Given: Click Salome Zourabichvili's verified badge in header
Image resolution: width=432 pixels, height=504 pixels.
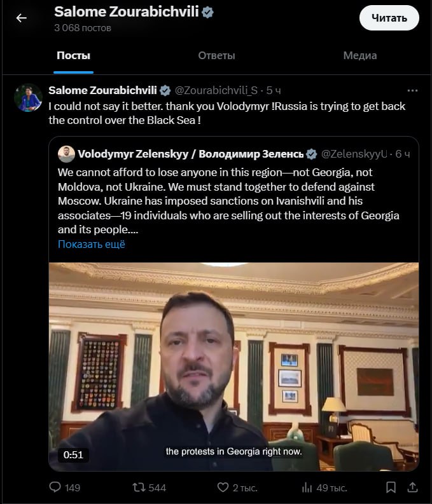Looking at the screenshot, I should click(208, 13).
